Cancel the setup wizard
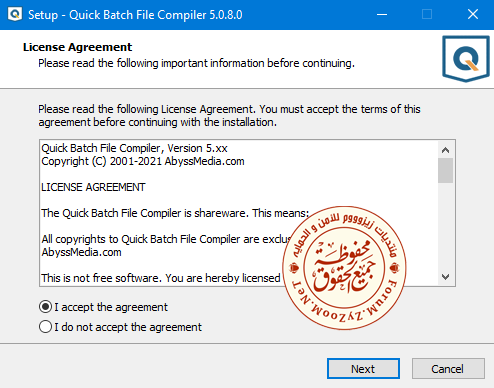The width and height of the screenshot is (494, 388). [448, 369]
